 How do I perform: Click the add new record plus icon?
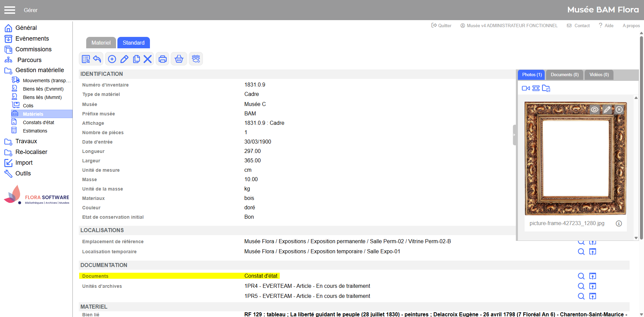click(x=112, y=59)
